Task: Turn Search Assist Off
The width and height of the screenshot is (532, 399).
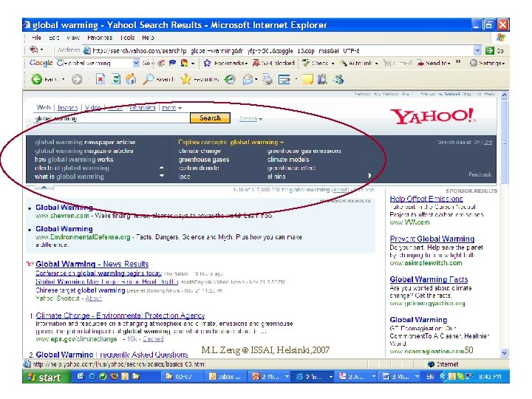Action: click(x=488, y=142)
